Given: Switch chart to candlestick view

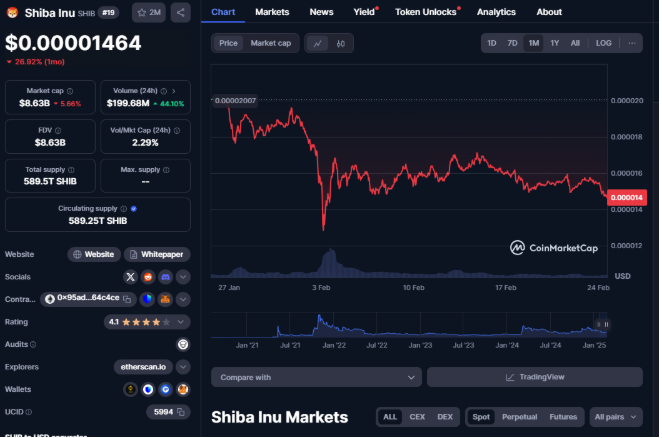Looking at the screenshot, I should (x=342, y=44).
